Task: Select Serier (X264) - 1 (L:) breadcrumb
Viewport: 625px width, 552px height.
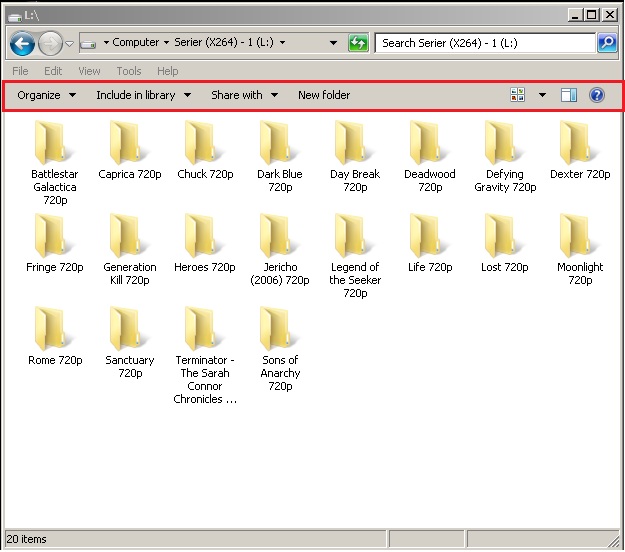Action: pyautogui.click(x=224, y=42)
